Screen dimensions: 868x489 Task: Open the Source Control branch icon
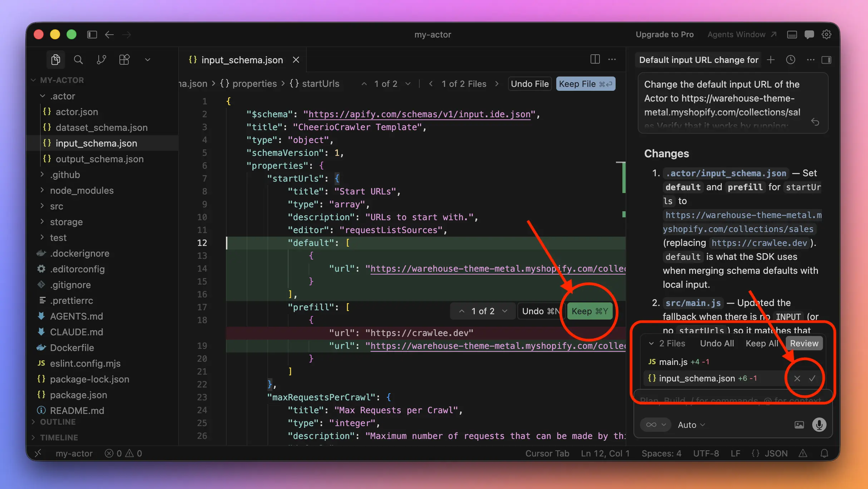click(x=101, y=60)
